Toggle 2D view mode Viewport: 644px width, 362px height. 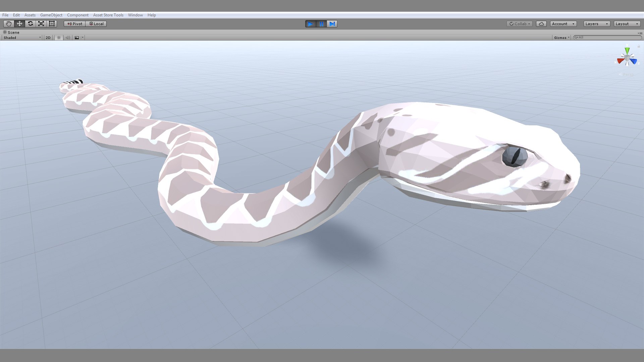click(48, 38)
